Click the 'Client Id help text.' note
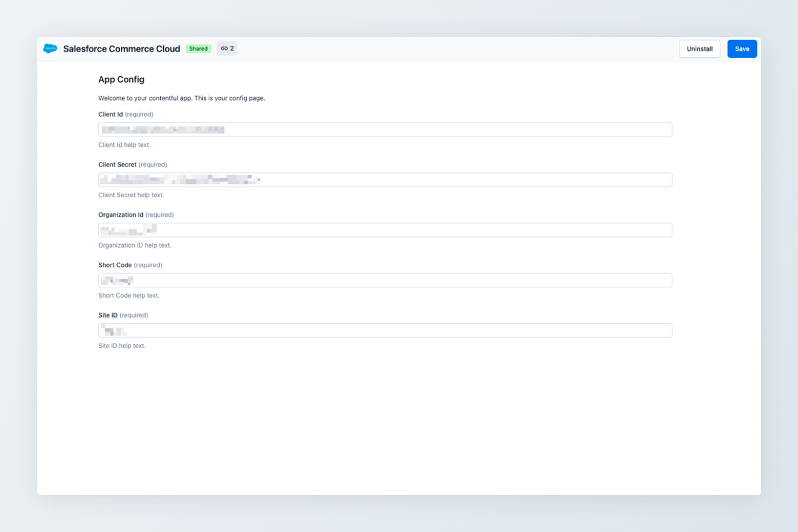 click(124, 145)
